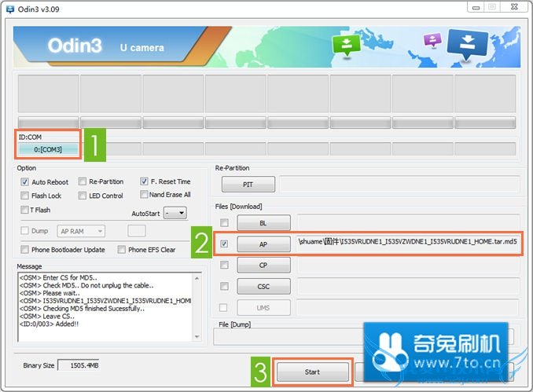Minimize the Odin3 window
This screenshot has width=533, height=392.
(476, 7)
